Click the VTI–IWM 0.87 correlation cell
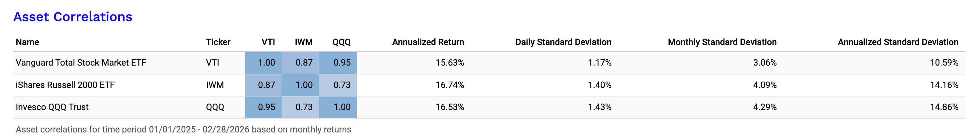980x140 pixels. (301, 62)
